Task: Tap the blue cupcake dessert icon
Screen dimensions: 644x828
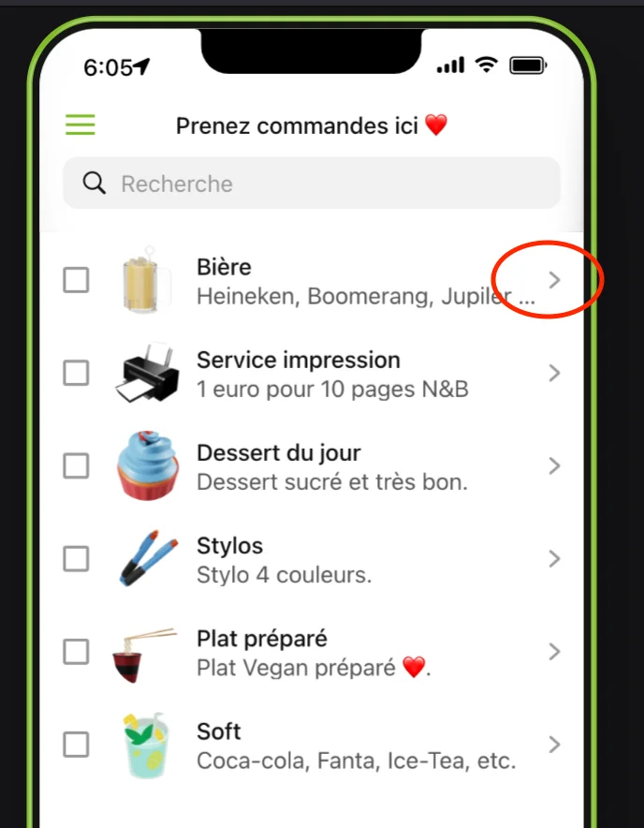Action: (148, 466)
